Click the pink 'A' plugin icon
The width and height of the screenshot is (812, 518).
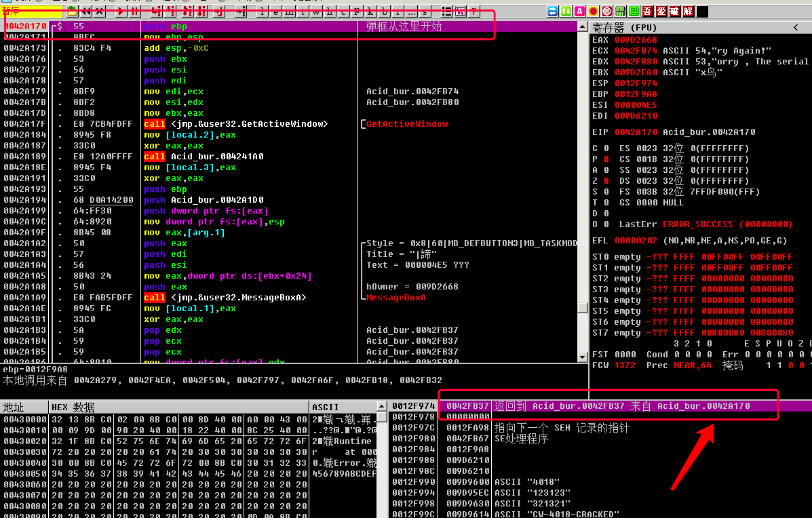coord(579,12)
